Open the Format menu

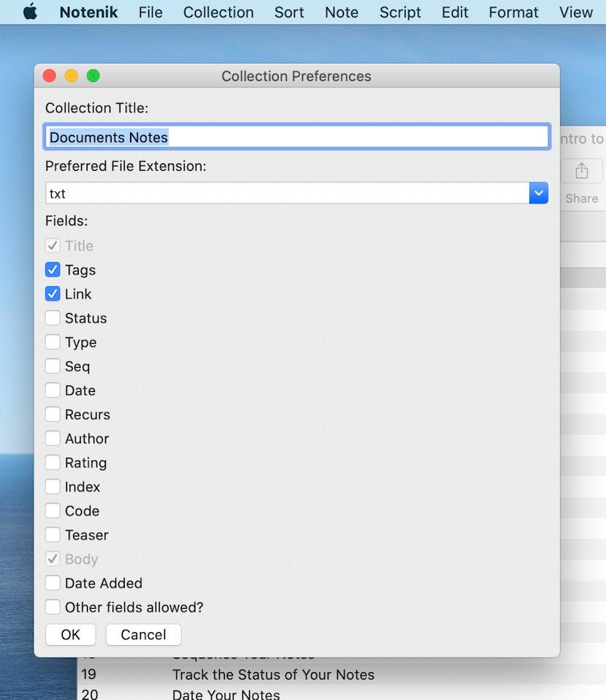click(513, 12)
